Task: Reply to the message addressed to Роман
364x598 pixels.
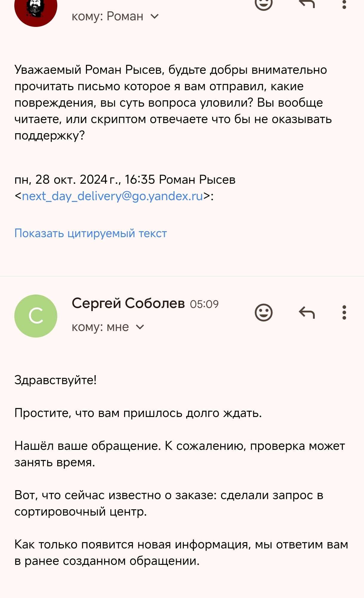Action: [x=307, y=3]
